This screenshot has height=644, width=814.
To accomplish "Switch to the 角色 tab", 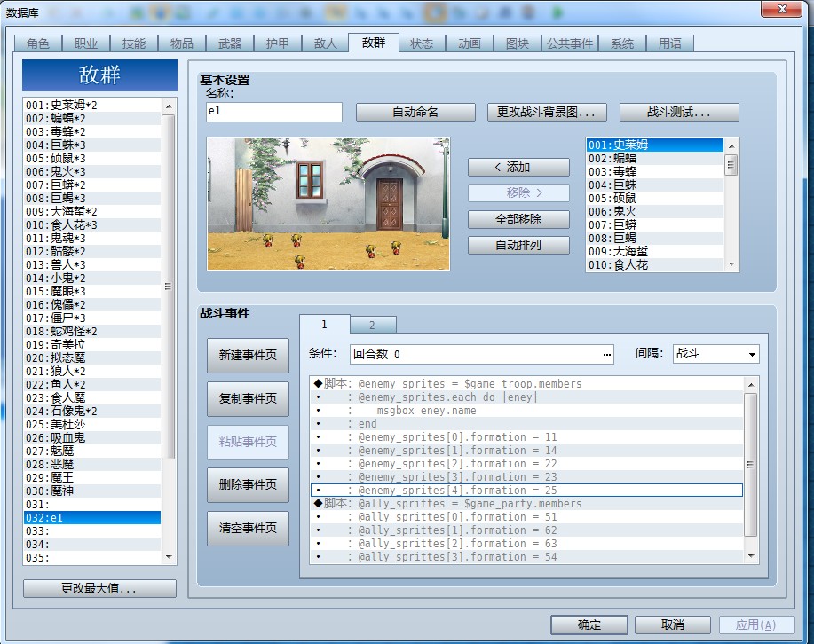I will point(38,43).
